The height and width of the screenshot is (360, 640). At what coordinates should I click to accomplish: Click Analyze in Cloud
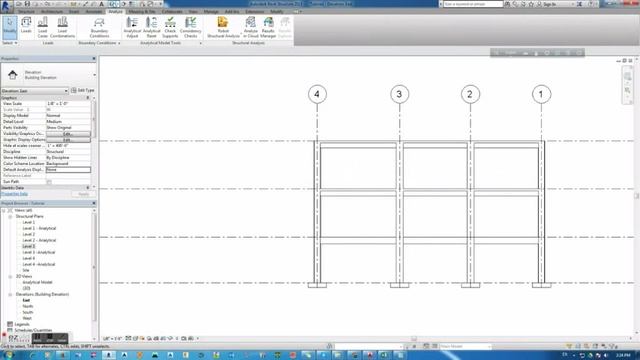point(251,27)
